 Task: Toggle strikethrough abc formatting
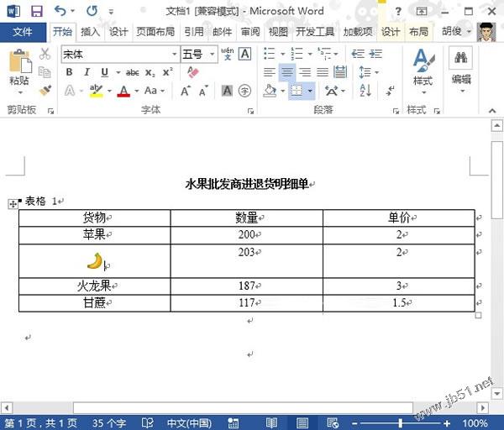coord(133,72)
